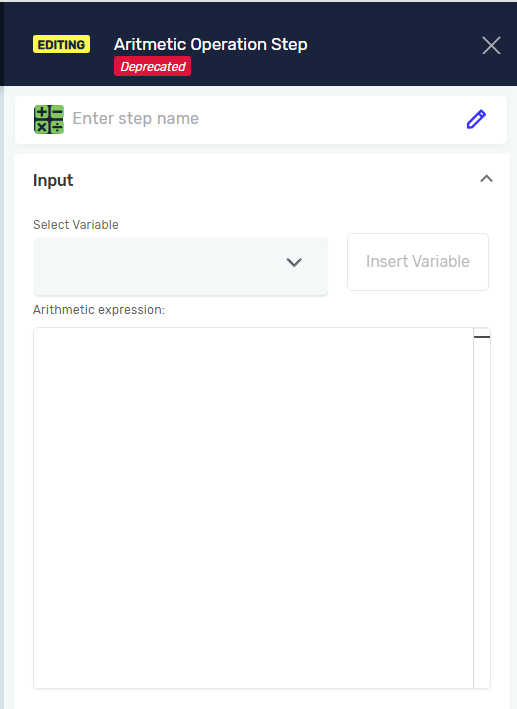
Task: Click inside the Select Variable combo box
Action: coord(180,266)
